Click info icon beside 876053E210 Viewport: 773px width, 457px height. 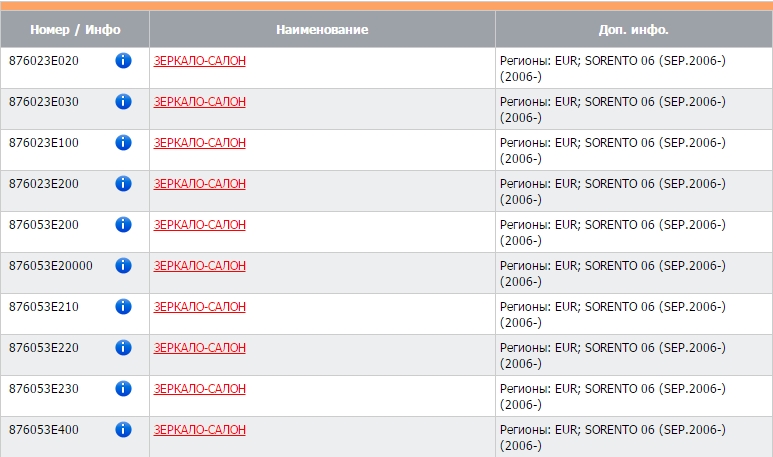point(124,307)
